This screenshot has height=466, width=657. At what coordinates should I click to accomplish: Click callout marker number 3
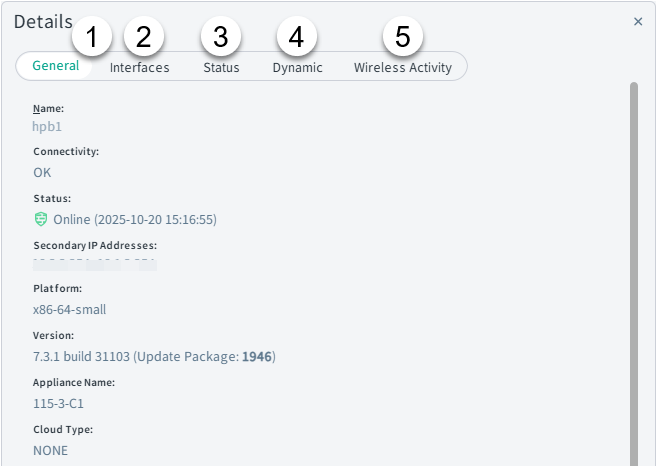coord(221,36)
